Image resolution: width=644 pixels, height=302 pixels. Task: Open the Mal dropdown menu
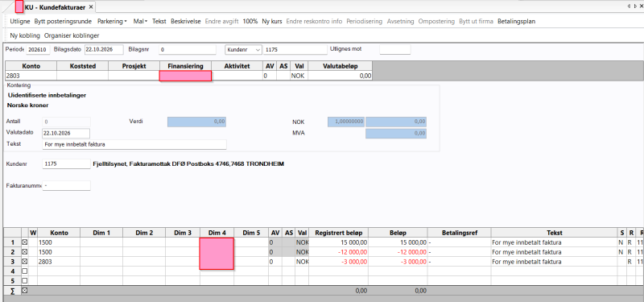(140, 22)
